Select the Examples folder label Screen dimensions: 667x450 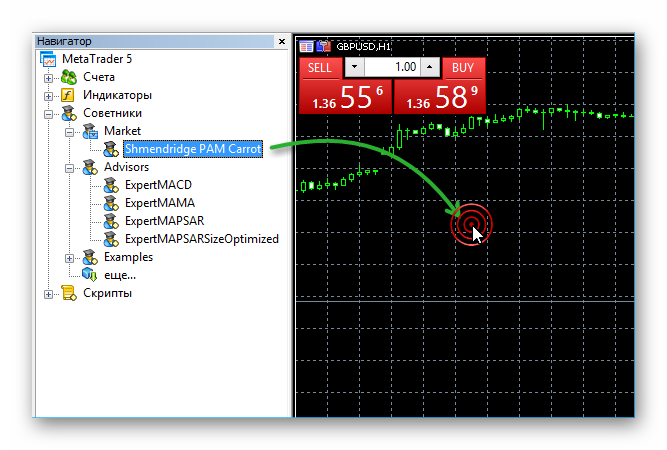[128, 257]
